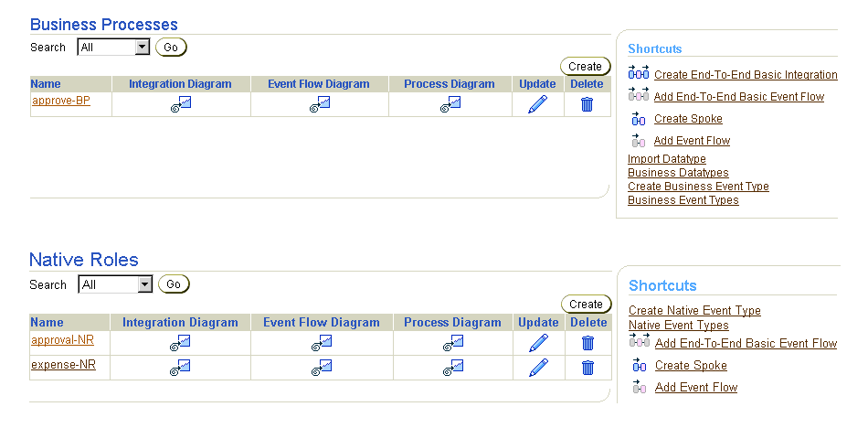
Task: Open Integration Diagram icon for approve-BP
Action: [181, 104]
